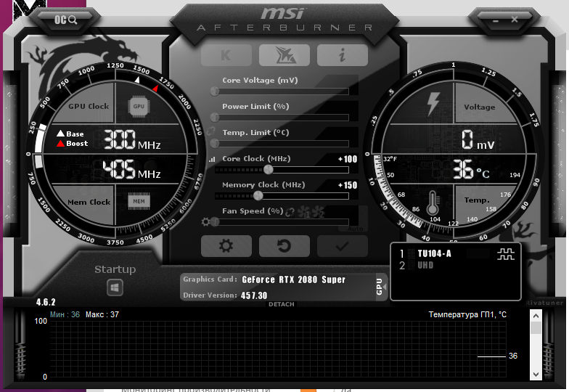Click the link icon beside Temp. Limit
Image resolution: width=569 pixels, height=392 pixels.
coord(210,131)
